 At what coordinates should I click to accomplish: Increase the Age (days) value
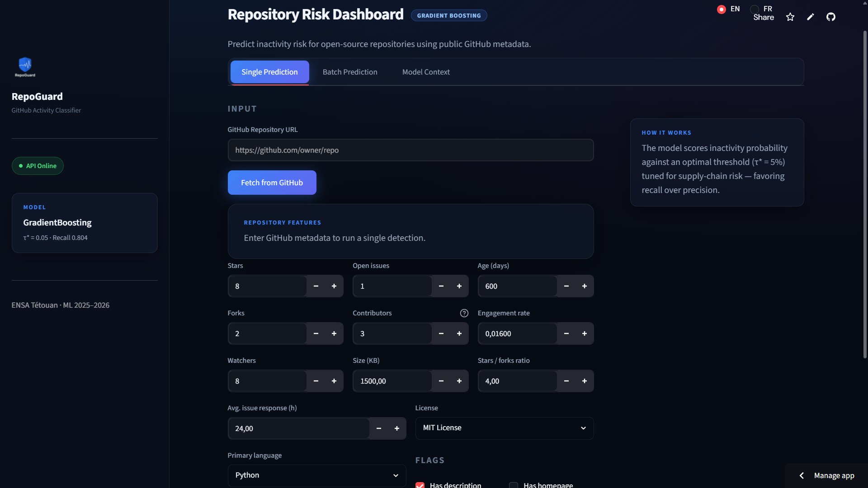point(585,286)
